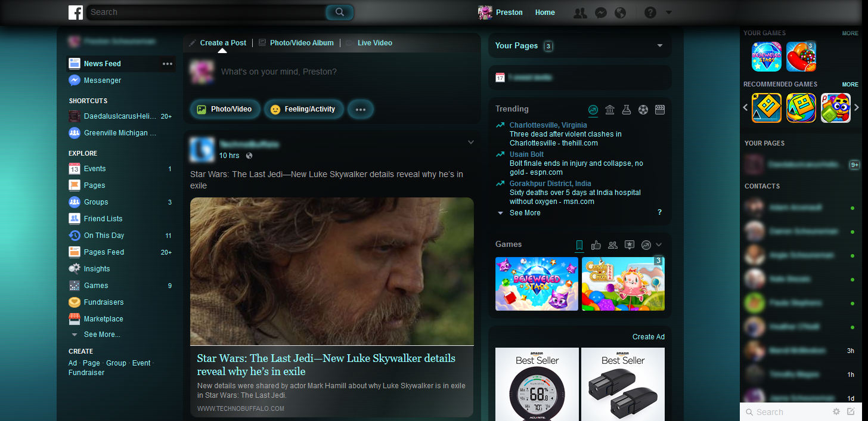Image resolution: width=868 pixels, height=421 pixels.
Task: Show next recommended games arrow
Action: 857,108
